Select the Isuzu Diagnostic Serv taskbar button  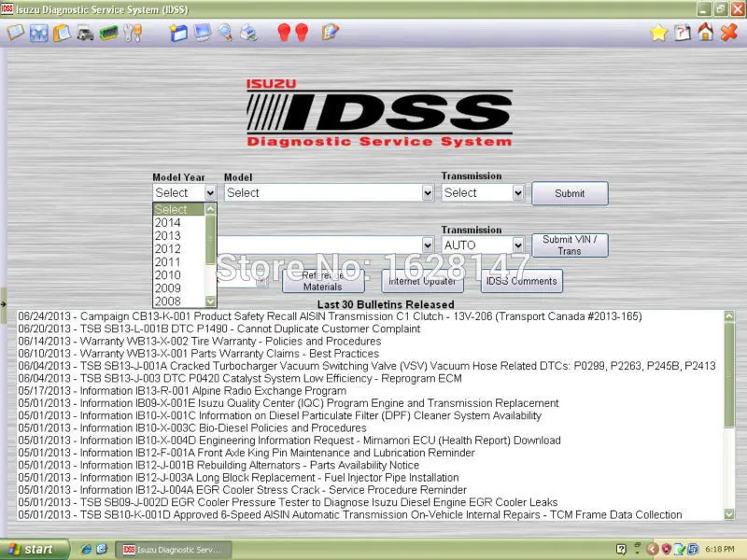[175, 550]
